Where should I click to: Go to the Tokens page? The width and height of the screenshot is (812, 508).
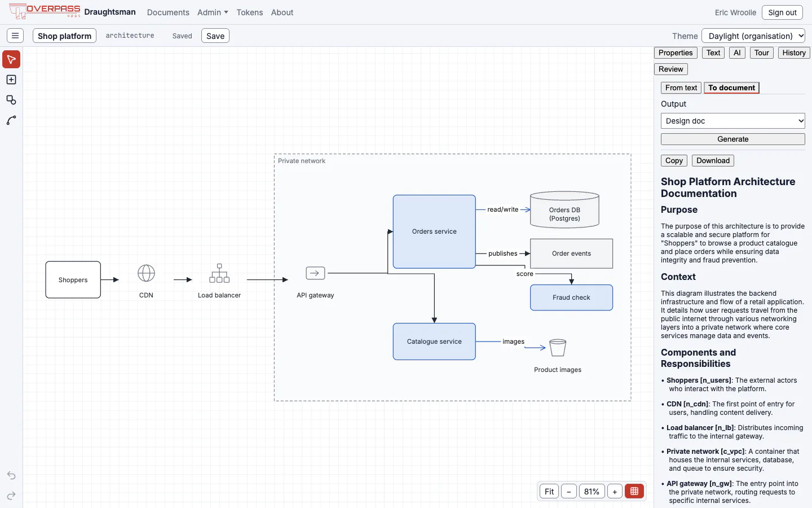pyautogui.click(x=250, y=12)
